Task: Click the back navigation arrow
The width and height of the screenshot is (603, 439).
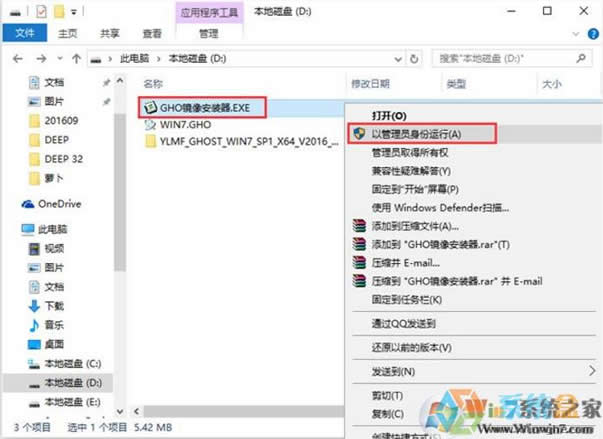Action: (14, 60)
